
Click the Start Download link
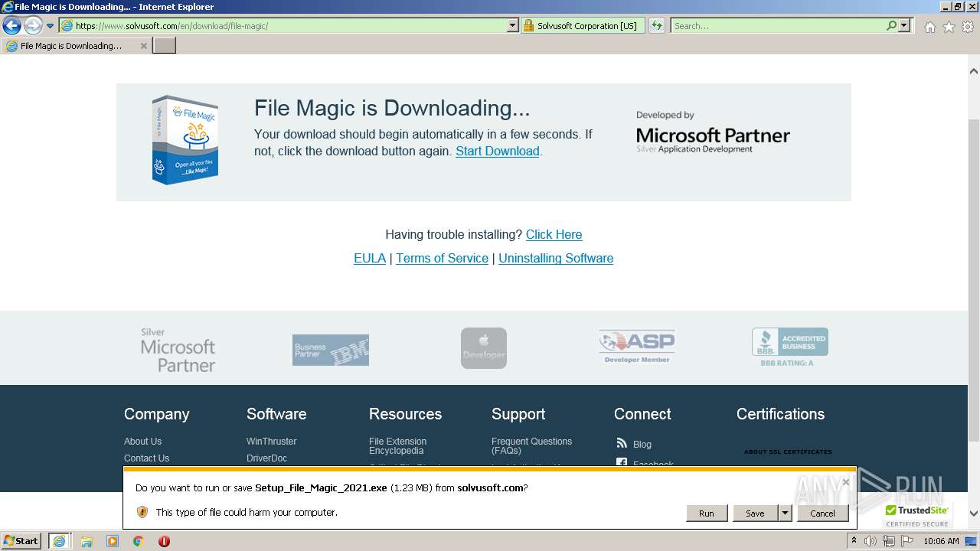point(498,151)
